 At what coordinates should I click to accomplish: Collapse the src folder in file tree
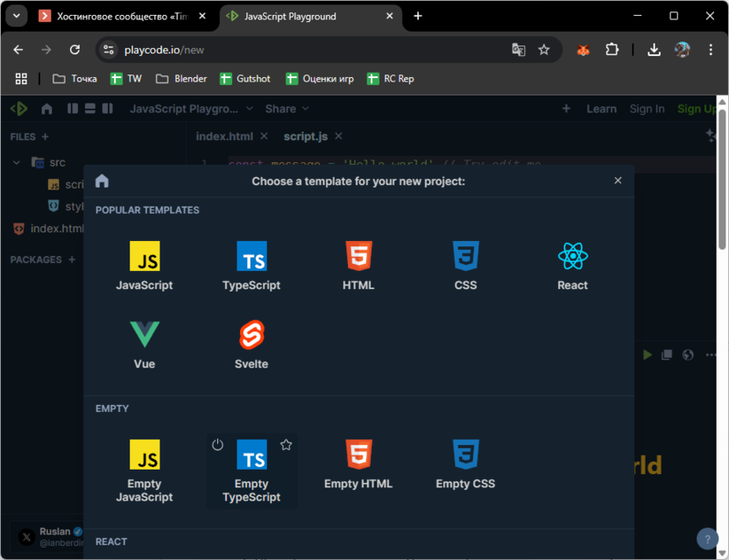[x=17, y=162]
